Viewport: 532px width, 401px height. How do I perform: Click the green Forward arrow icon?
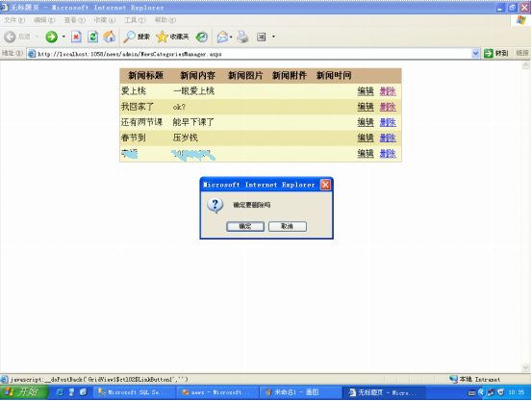tap(51, 37)
